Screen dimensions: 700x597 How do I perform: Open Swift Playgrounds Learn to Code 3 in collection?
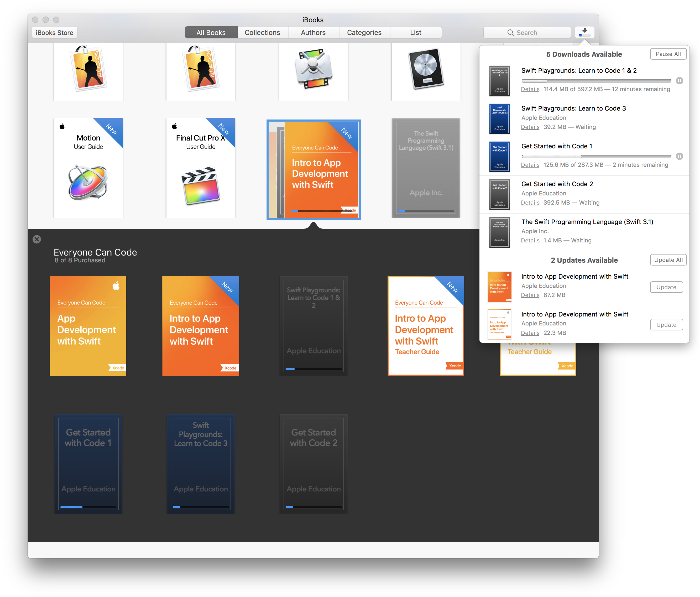201,464
